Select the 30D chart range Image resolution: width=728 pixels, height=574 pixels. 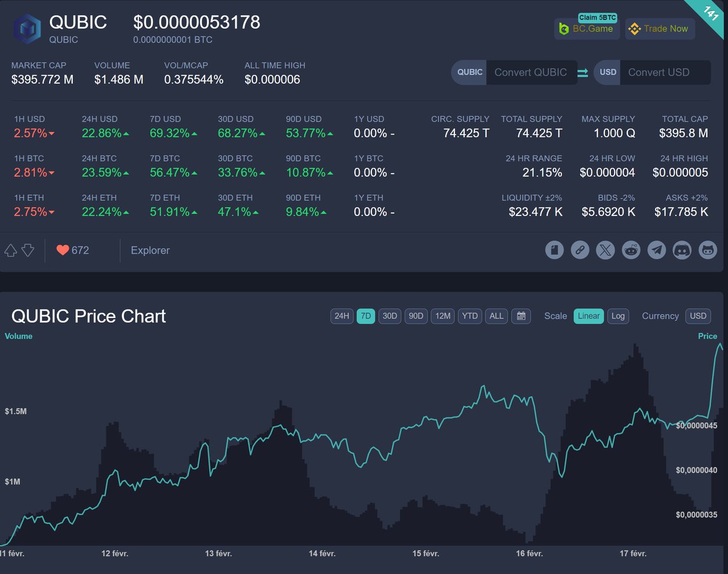point(389,316)
